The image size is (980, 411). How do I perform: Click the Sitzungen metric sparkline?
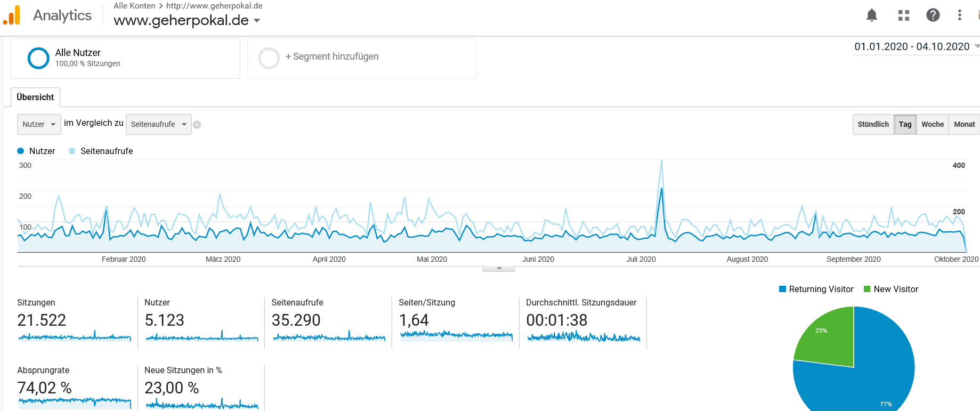pyautogui.click(x=75, y=336)
